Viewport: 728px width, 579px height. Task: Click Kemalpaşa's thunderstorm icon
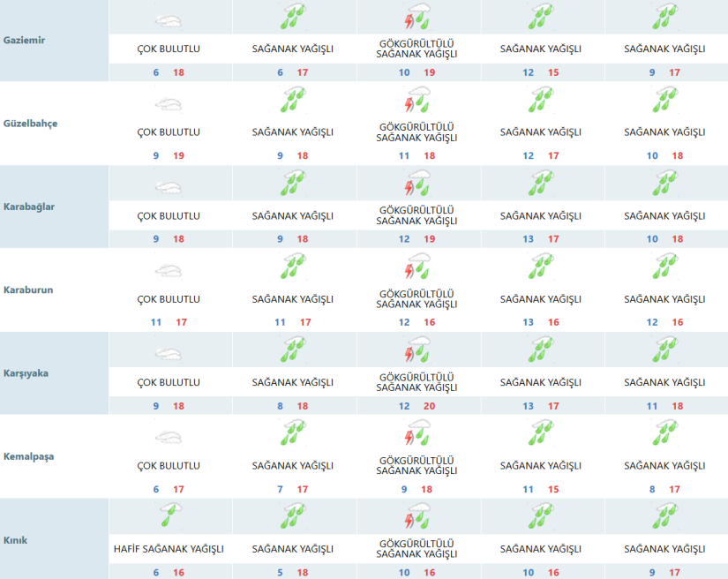417,435
